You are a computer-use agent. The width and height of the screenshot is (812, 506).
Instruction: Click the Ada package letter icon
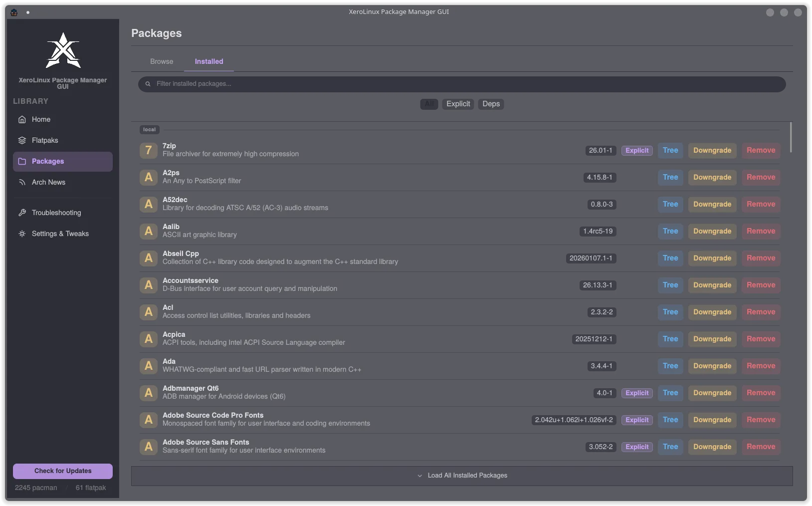[149, 366]
